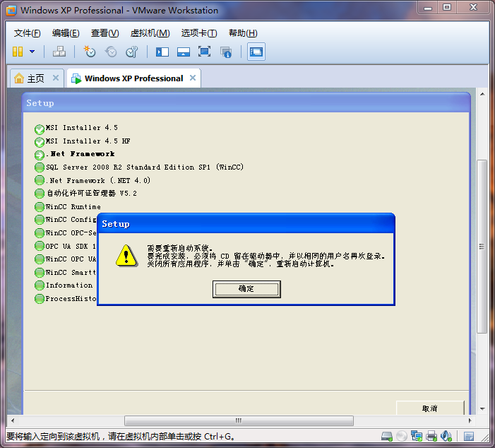495x448 pixels.
Task: Click the SQL Server 2008 R2 status icon
Action: [40, 167]
